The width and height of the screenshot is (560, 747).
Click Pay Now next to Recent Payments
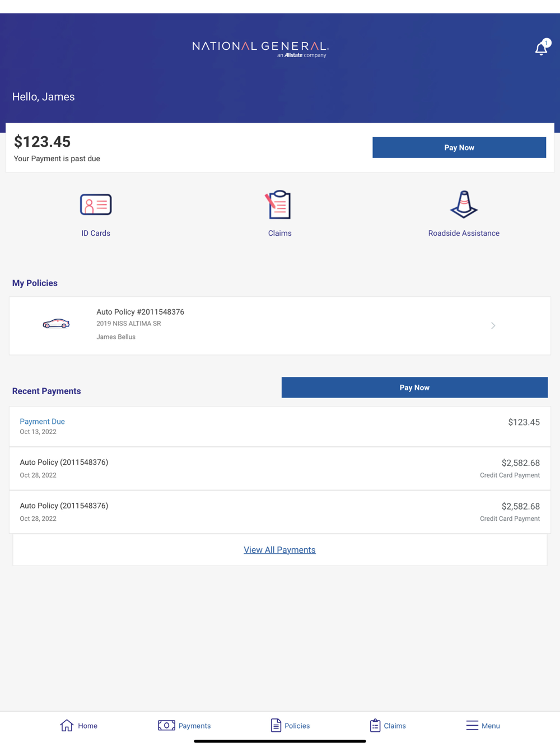click(x=414, y=387)
